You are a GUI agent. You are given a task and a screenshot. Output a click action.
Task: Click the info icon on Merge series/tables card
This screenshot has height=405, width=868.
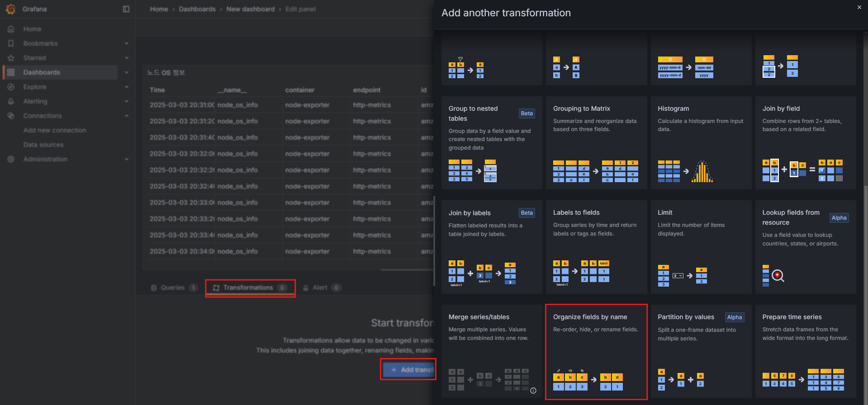(533, 391)
